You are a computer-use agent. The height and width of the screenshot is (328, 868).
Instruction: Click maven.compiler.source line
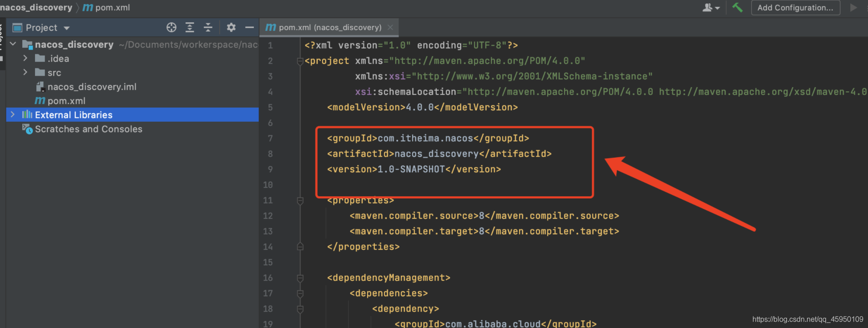coord(484,216)
